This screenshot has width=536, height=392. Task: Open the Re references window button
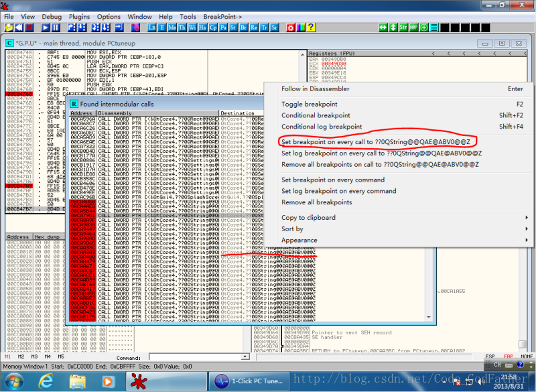pyautogui.click(x=254, y=27)
